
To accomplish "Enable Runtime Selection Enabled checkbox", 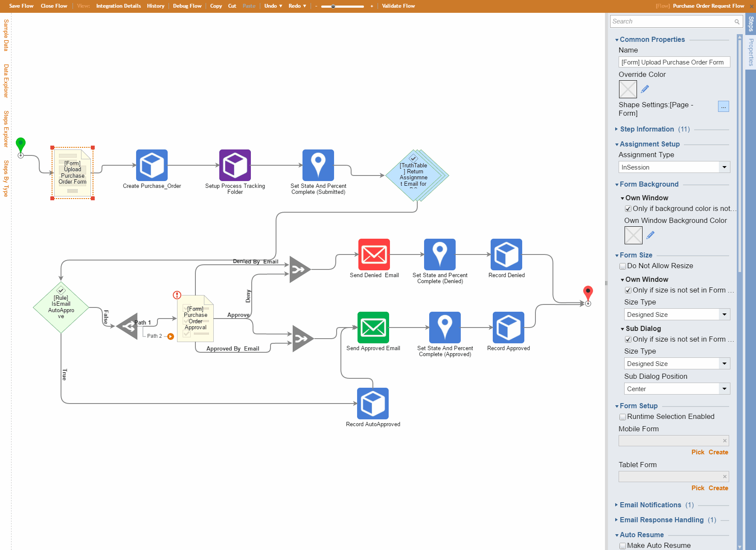I will pos(622,417).
